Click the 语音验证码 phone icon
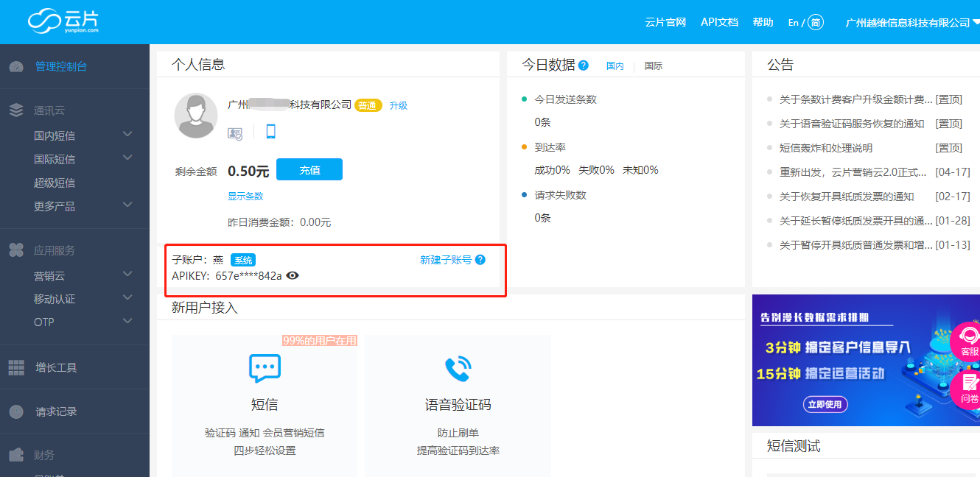This screenshot has width=980, height=477. pyautogui.click(x=458, y=369)
